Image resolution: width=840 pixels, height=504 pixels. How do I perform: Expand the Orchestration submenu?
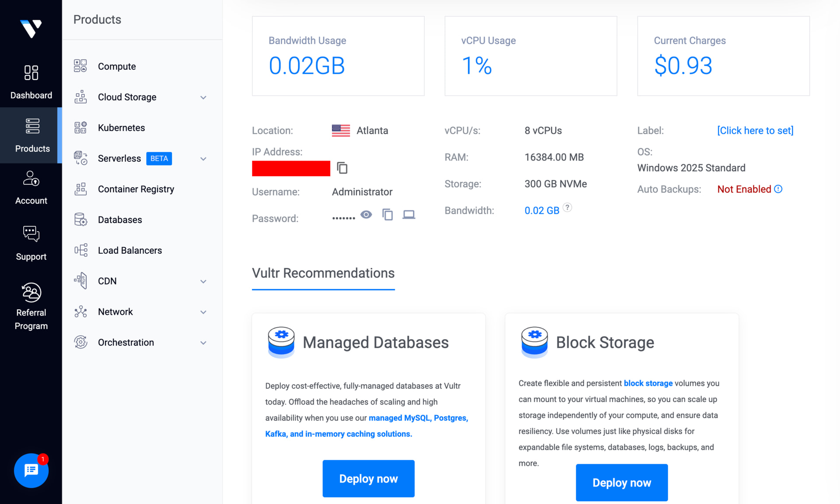203,343
